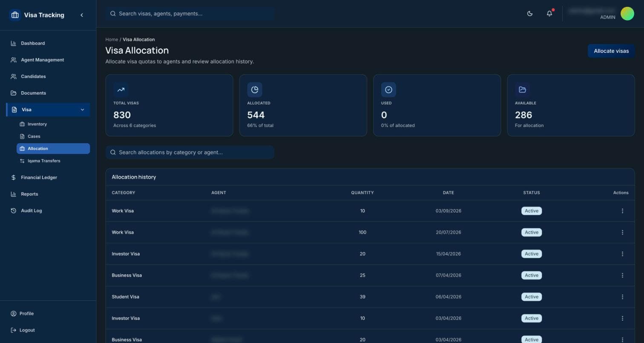Image resolution: width=644 pixels, height=343 pixels.
Task: Toggle dark mode with moon icon
Action: coord(530,14)
